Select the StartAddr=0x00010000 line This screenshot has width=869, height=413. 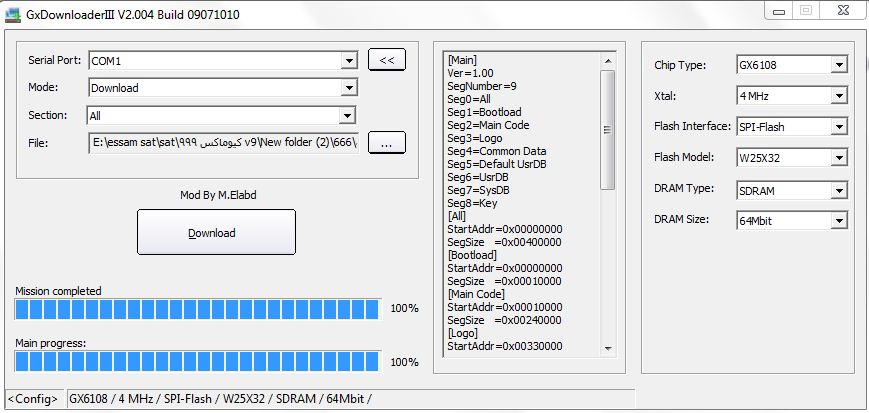[x=505, y=307]
